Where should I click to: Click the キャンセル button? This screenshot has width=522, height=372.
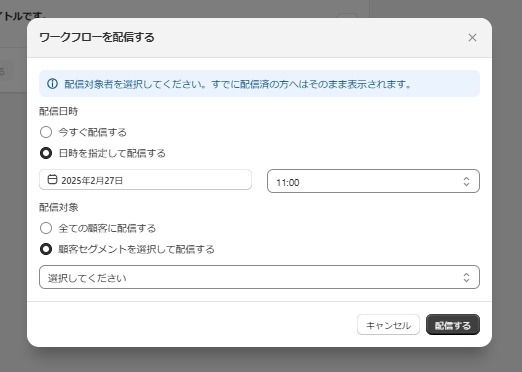[388, 325]
